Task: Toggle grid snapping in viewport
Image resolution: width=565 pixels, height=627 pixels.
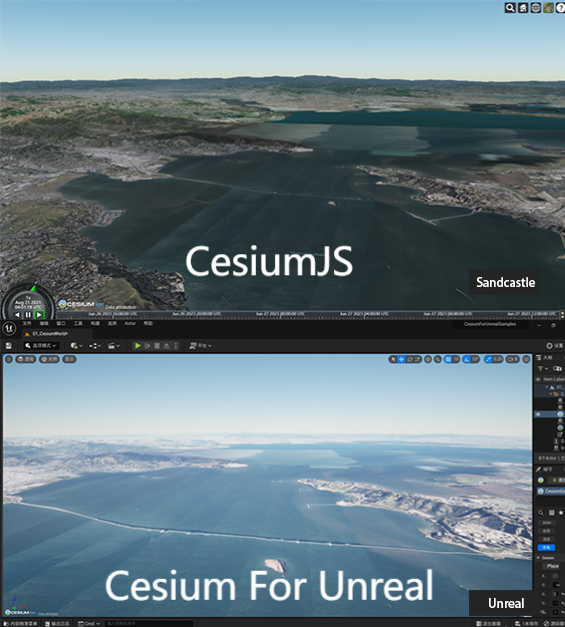Action: [x=448, y=359]
